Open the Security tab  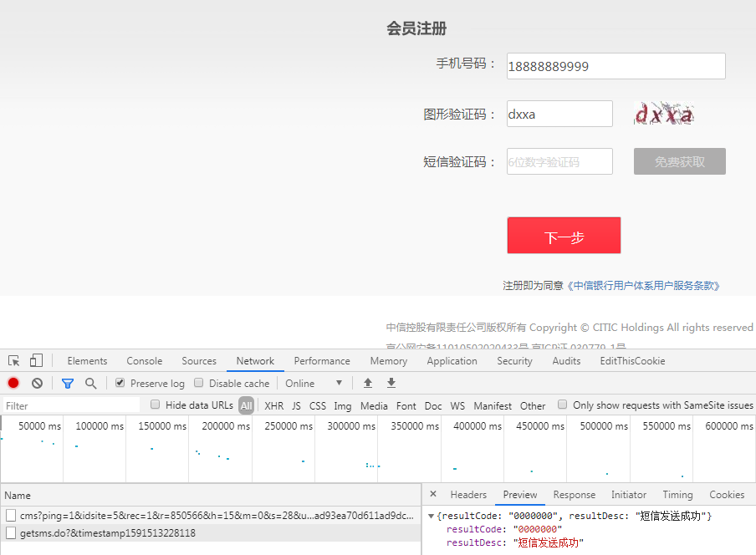click(514, 361)
